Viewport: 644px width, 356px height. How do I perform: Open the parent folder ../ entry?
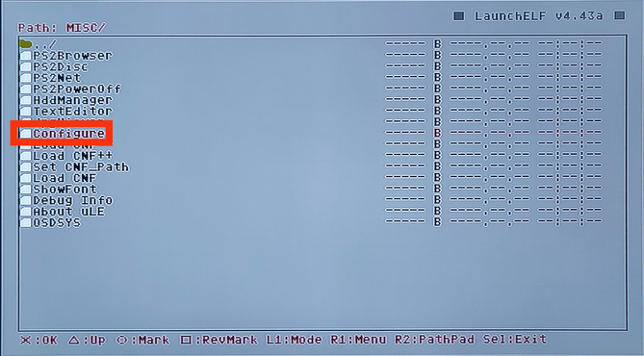coord(38,44)
